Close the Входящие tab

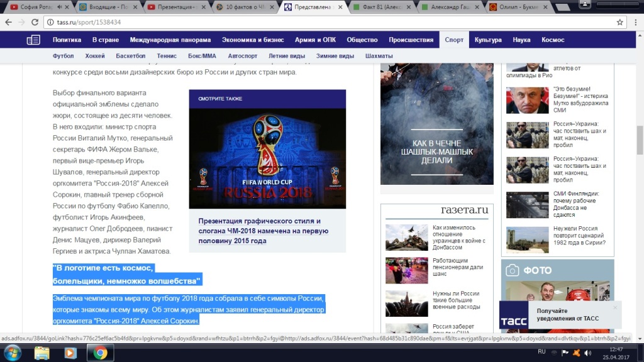pos(135,7)
